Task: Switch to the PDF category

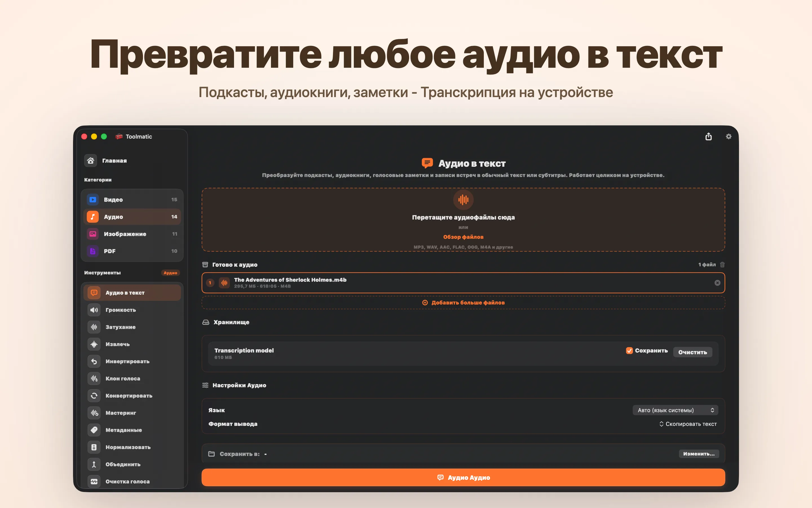Action: point(132,251)
